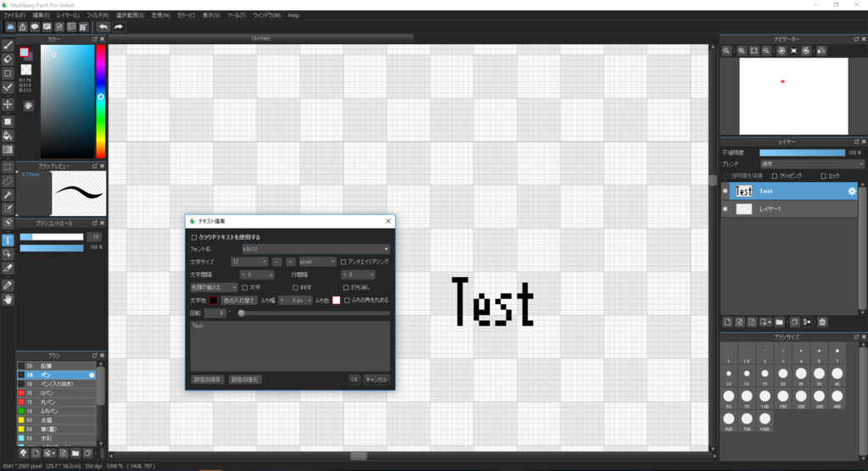Increase character spacing stepper (文字間隔)

(x=270, y=275)
